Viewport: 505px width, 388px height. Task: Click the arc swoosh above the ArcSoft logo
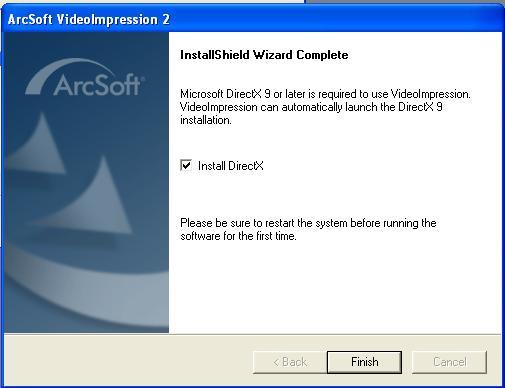68,73
